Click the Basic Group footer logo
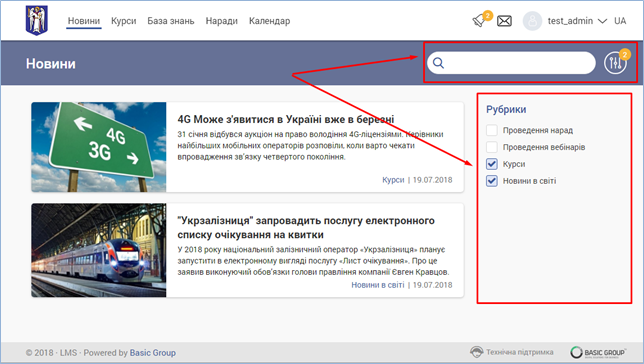Viewport: 644px width, 364px height. click(598, 352)
